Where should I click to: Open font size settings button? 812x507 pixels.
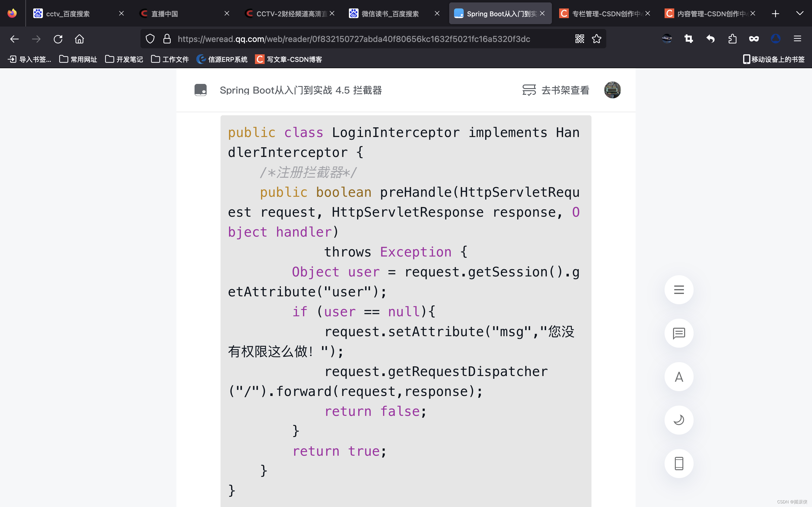coord(678,377)
